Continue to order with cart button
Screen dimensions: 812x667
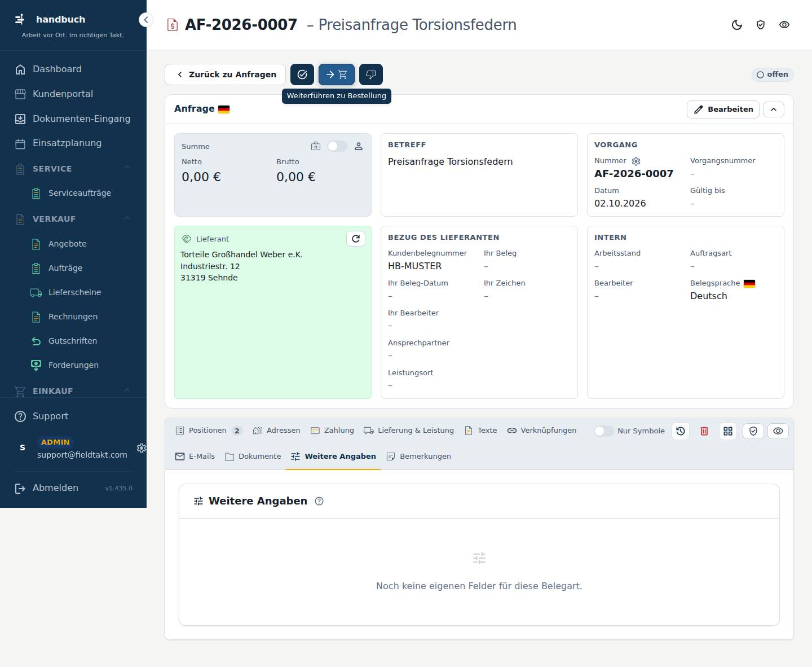(337, 74)
